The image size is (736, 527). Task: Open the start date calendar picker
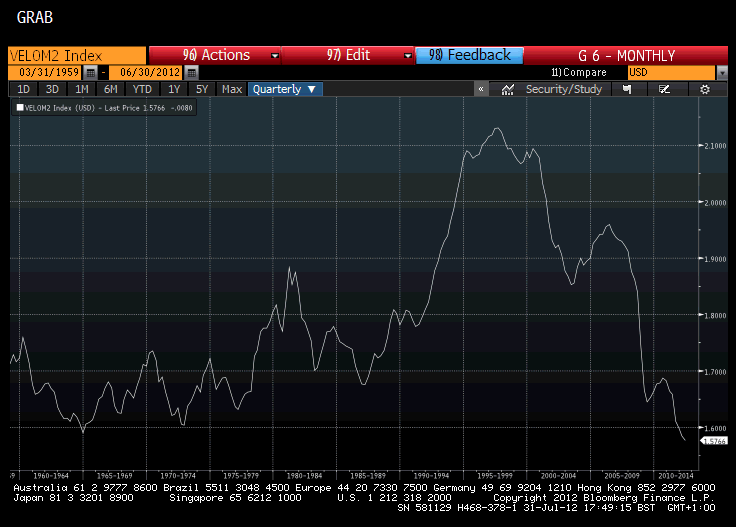[x=90, y=73]
